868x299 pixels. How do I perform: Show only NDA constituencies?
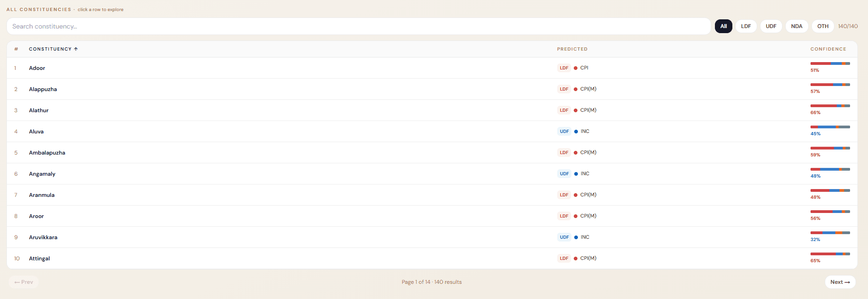point(796,26)
